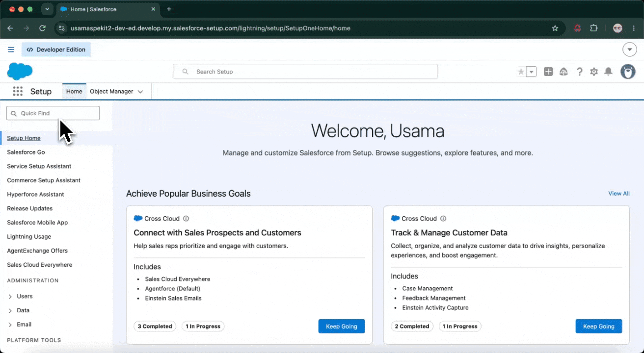The image size is (644, 353).
Task: Focus the Search Setup field
Action: (x=305, y=72)
